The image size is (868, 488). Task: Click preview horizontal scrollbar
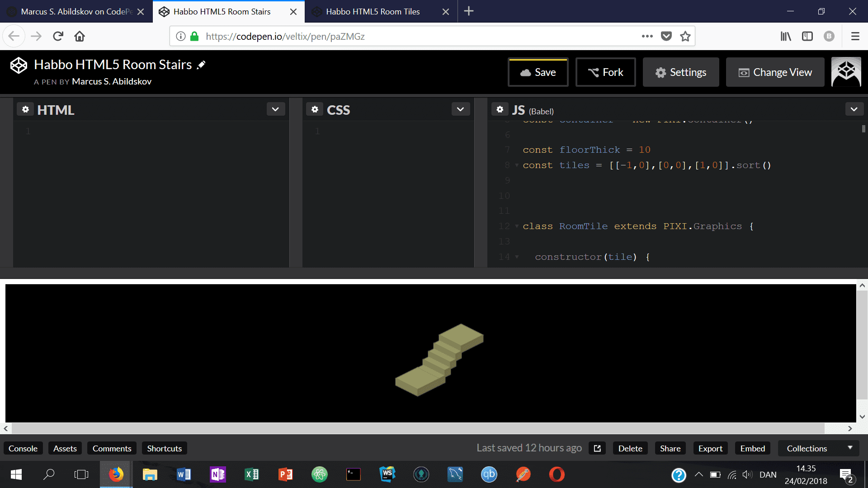coord(418,428)
